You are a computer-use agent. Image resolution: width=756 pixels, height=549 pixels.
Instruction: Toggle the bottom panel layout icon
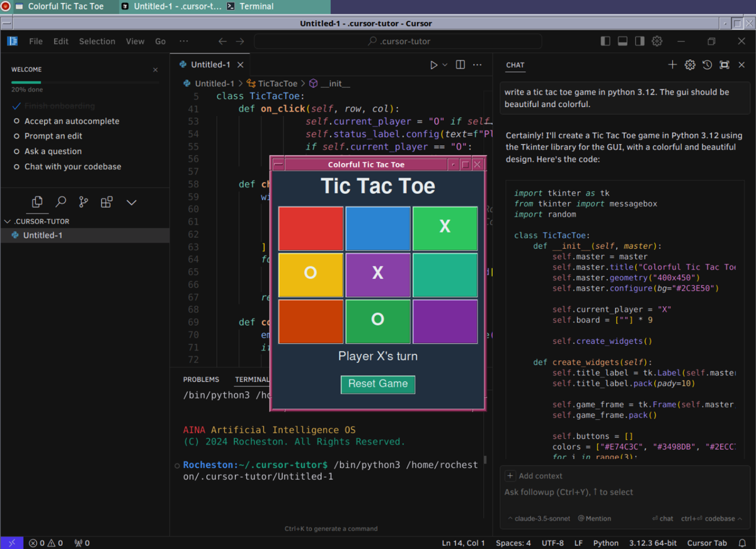tap(622, 42)
